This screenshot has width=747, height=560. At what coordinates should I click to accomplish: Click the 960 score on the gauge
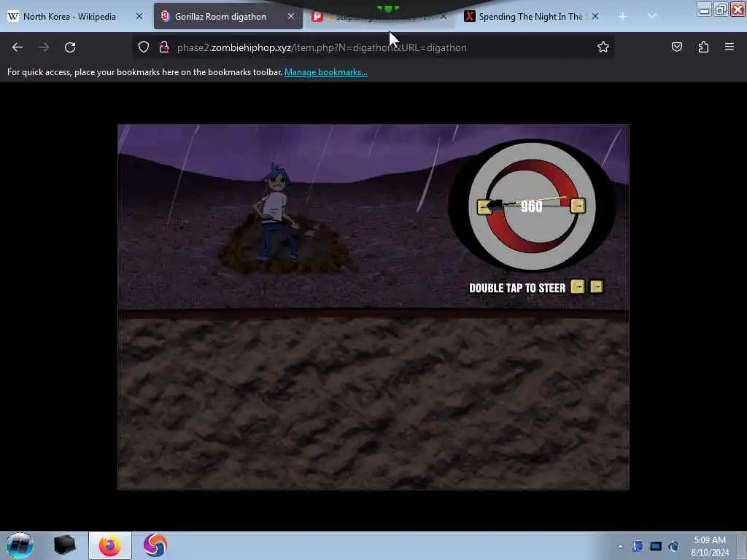point(531,206)
